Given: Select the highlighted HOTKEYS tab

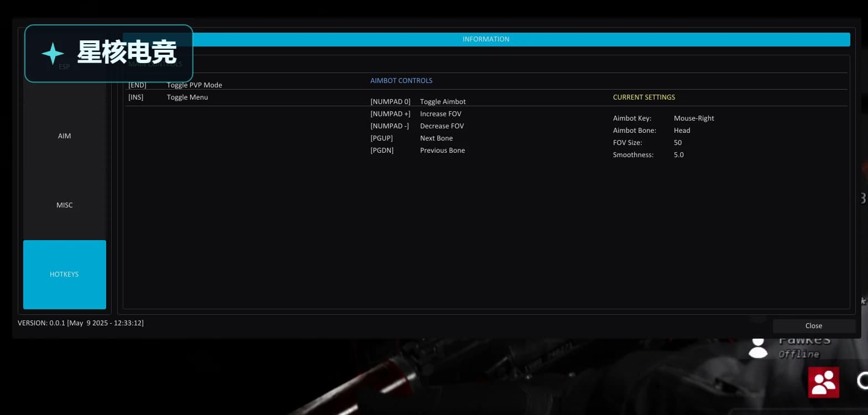Looking at the screenshot, I should [65, 274].
